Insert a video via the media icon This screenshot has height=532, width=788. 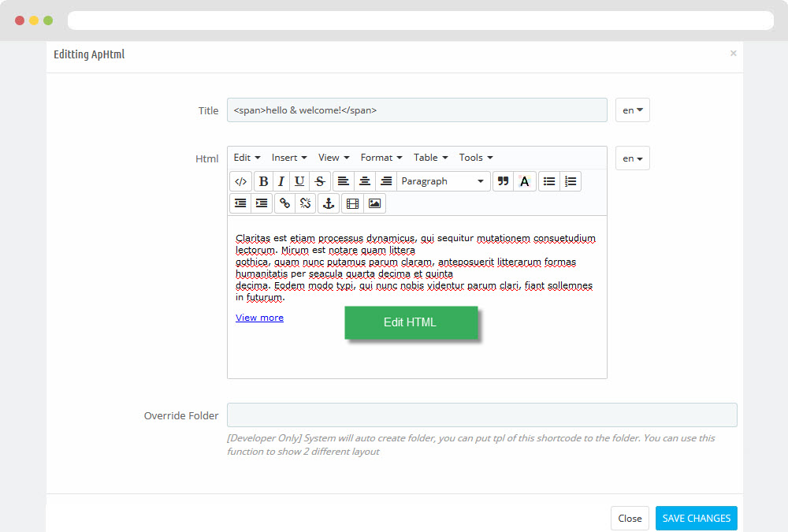[x=353, y=203]
